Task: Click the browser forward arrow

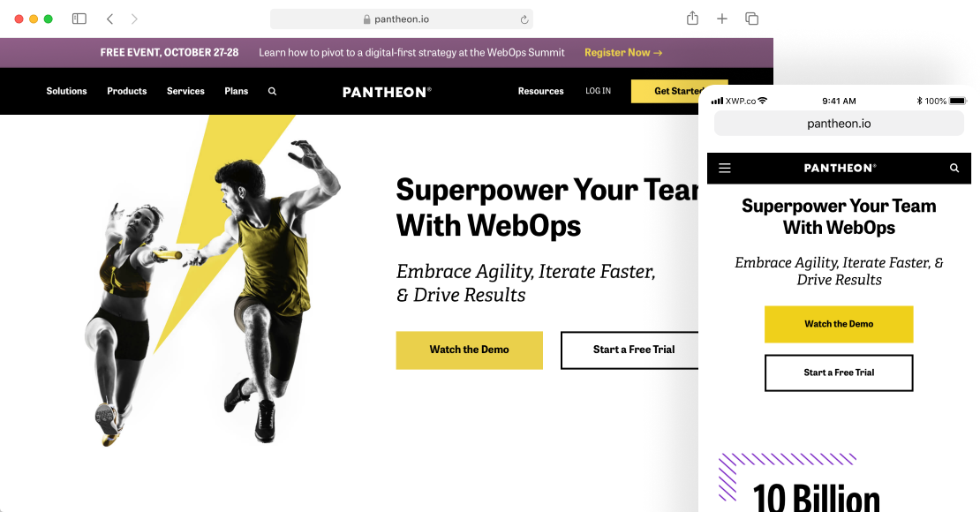Action: (133, 19)
